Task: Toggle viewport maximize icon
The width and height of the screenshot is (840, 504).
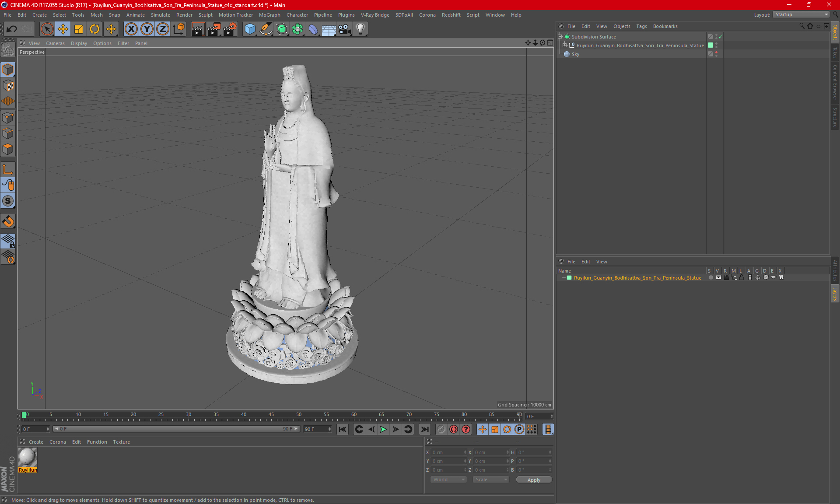Action: [550, 43]
